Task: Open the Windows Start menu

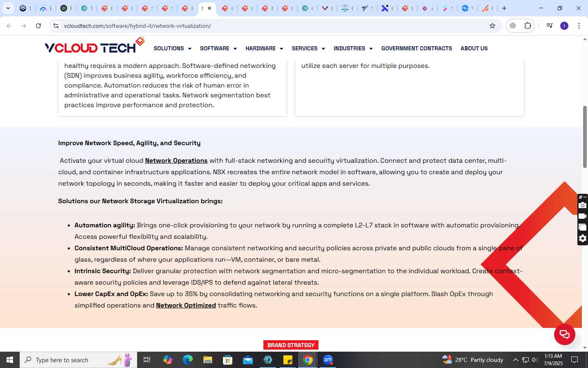Action: pos(10,360)
